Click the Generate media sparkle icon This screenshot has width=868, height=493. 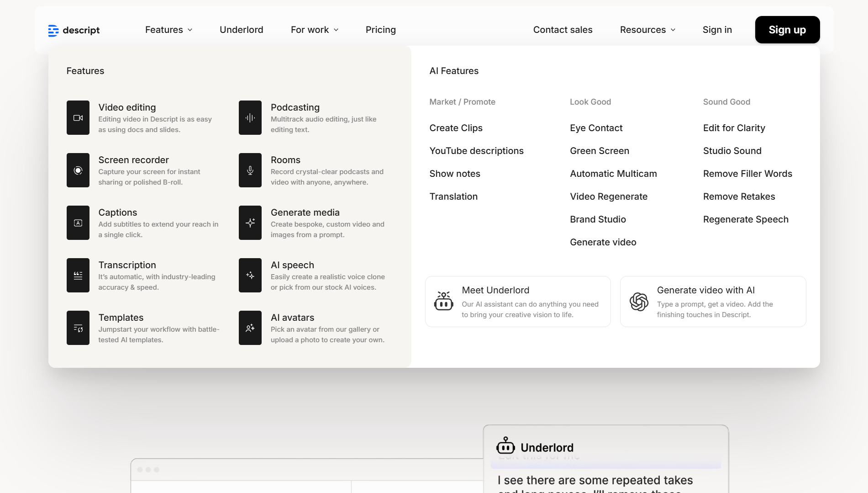250,223
